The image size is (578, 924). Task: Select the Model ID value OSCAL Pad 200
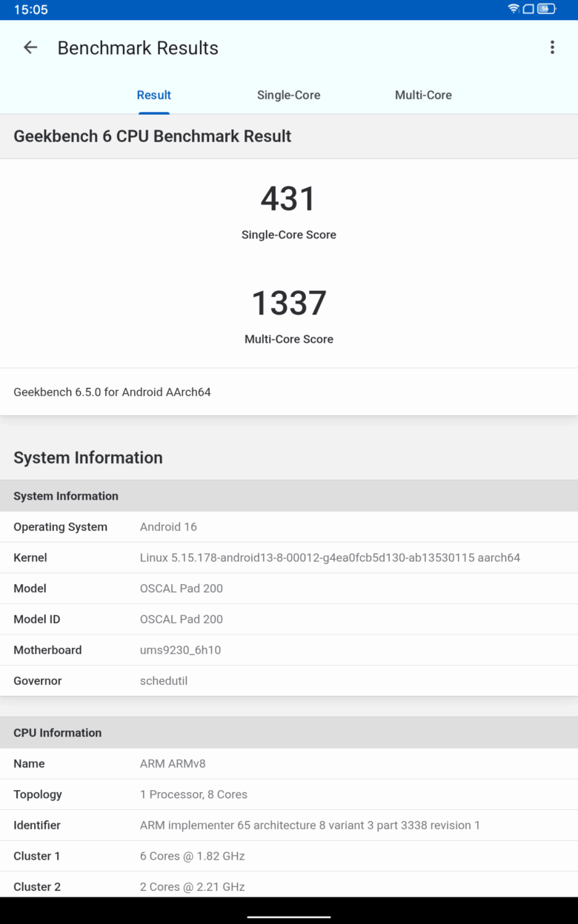click(182, 619)
